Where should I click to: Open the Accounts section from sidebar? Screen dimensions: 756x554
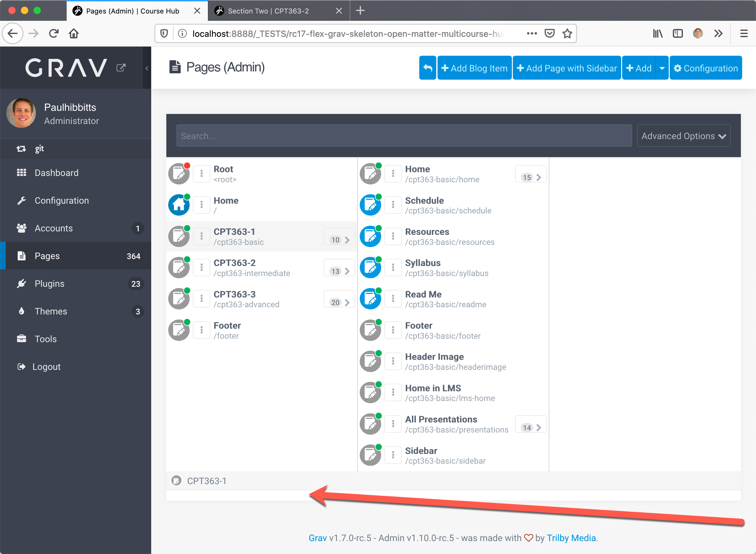[x=53, y=228]
